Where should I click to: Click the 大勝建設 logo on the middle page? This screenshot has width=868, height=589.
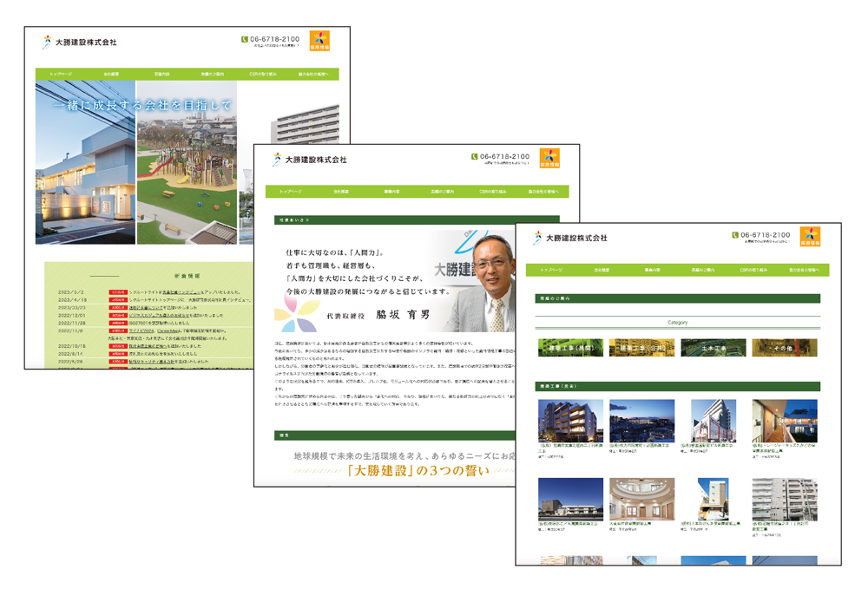point(310,160)
